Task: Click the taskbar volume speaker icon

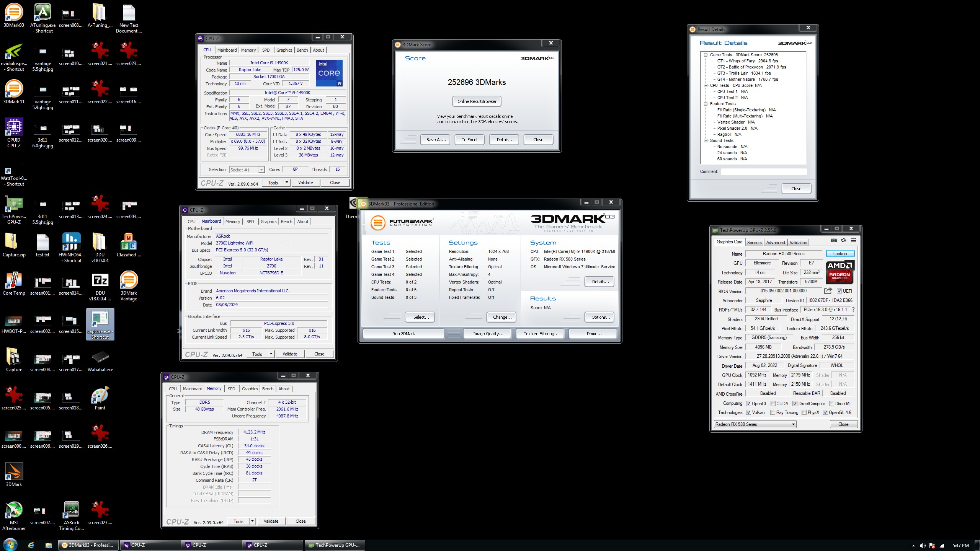Action: pyautogui.click(x=923, y=545)
